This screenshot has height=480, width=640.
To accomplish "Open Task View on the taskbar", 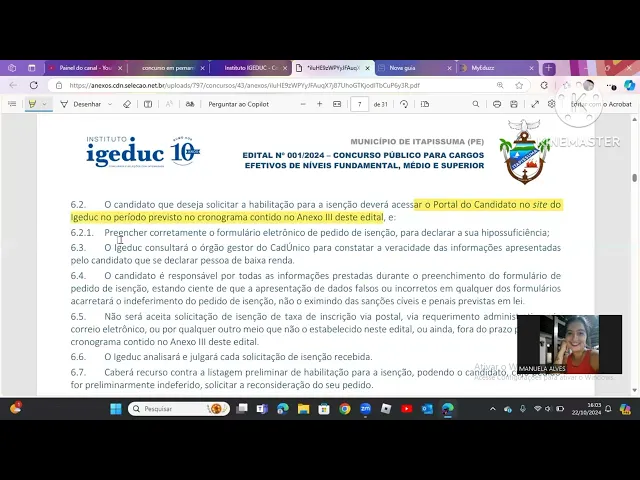I will tap(242, 409).
